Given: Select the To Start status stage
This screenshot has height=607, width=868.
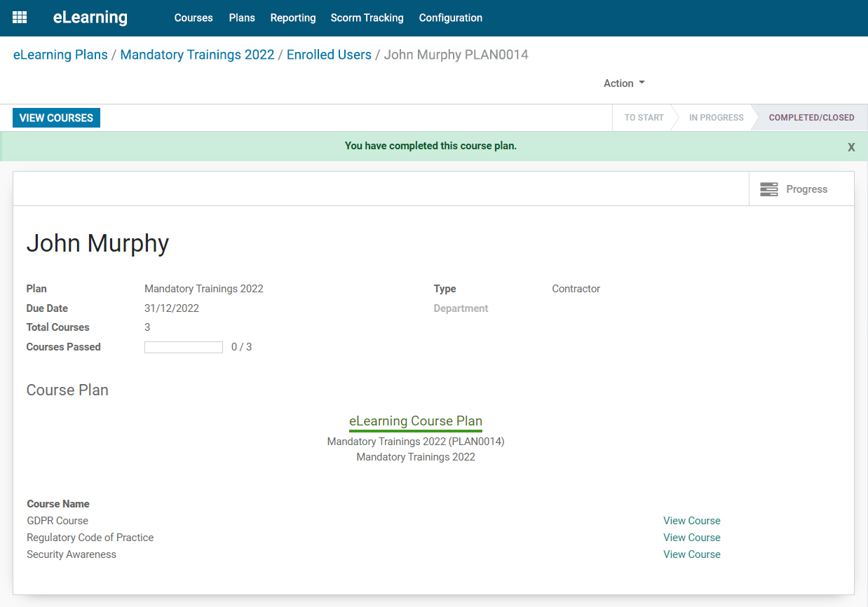Looking at the screenshot, I should 644,118.
